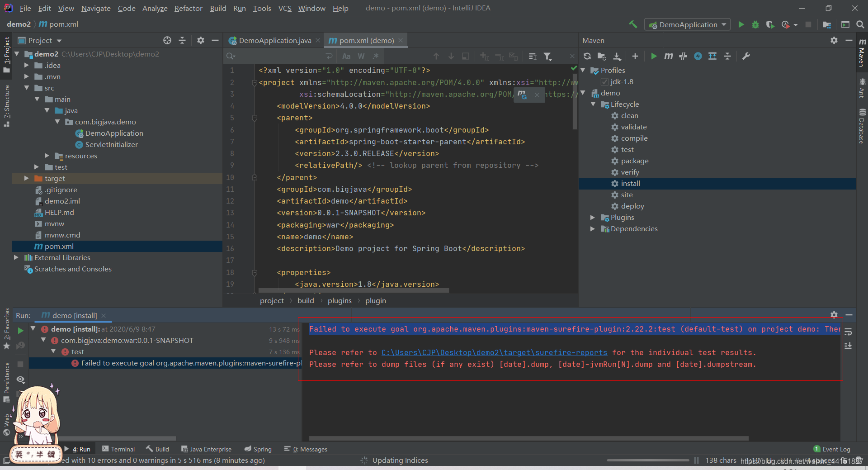This screenshot has height=470, width=868.
Task: Start debugging with the bug icon
Action: [x=755, y=24]
